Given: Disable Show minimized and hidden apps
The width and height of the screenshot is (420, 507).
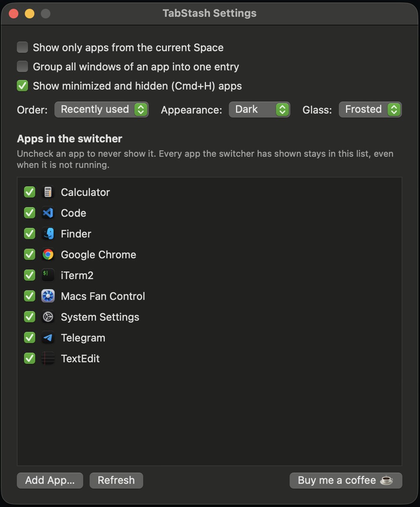Looking at the screenshot, I should [22, 86].
